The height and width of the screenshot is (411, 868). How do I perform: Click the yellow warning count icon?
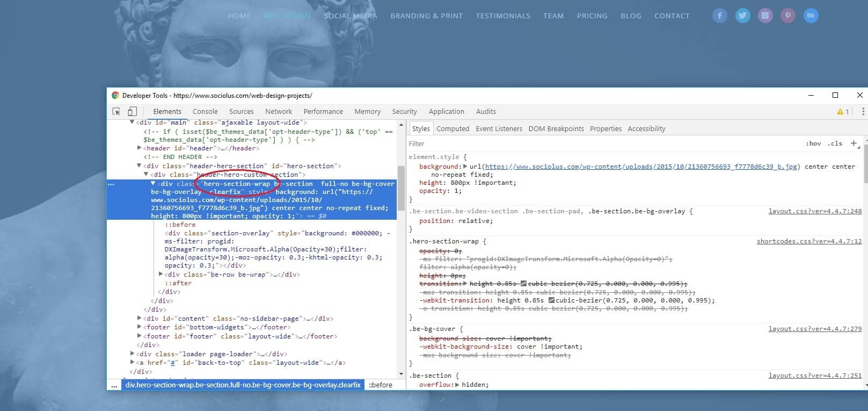(843, 112)
